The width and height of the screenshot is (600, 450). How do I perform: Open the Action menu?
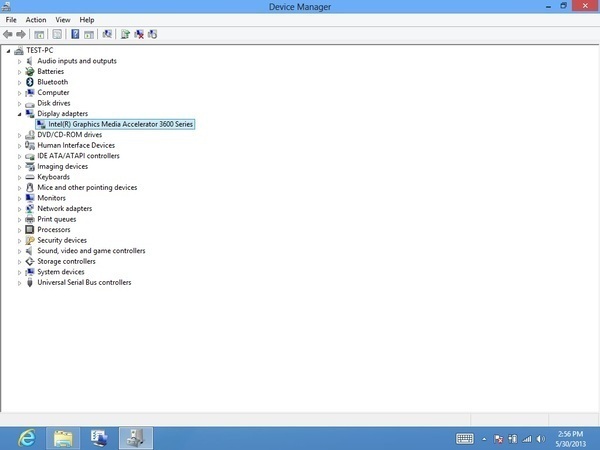(x=36, y=19)
